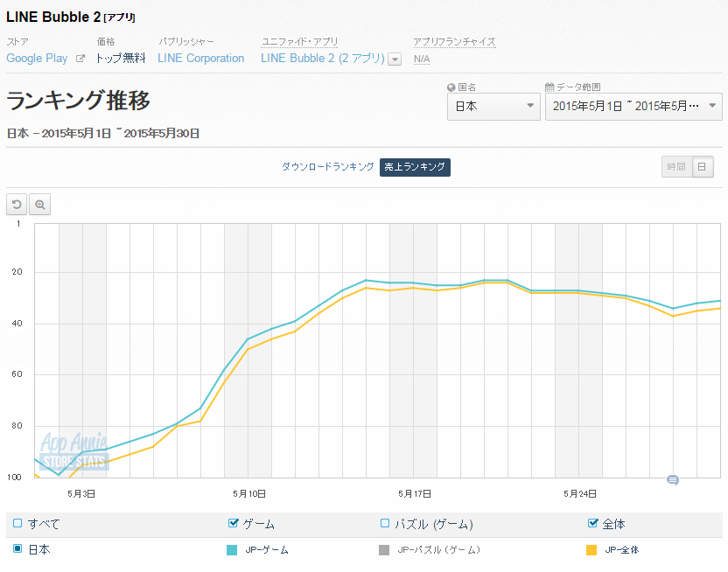Image resolution: width=728 pixels, height=572 pixels.
Task: Click the JP-パズル gray color swatch
Action: (384, 550)
